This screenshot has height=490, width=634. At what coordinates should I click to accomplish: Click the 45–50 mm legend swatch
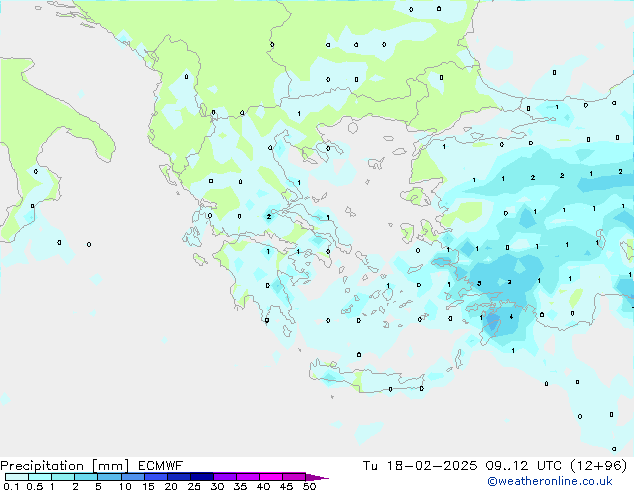coord(294,477)
